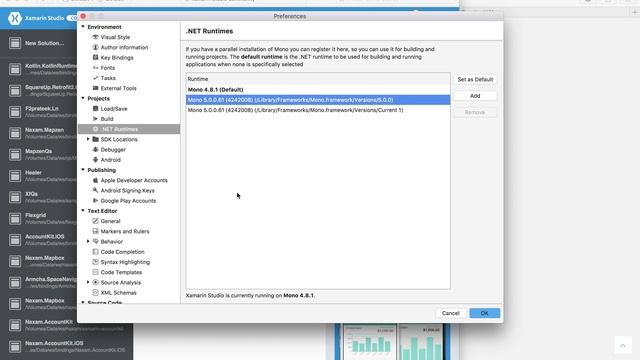Click the Android Signing Keys icon
This screenshot has width=640, height=360.
(96, 190)
